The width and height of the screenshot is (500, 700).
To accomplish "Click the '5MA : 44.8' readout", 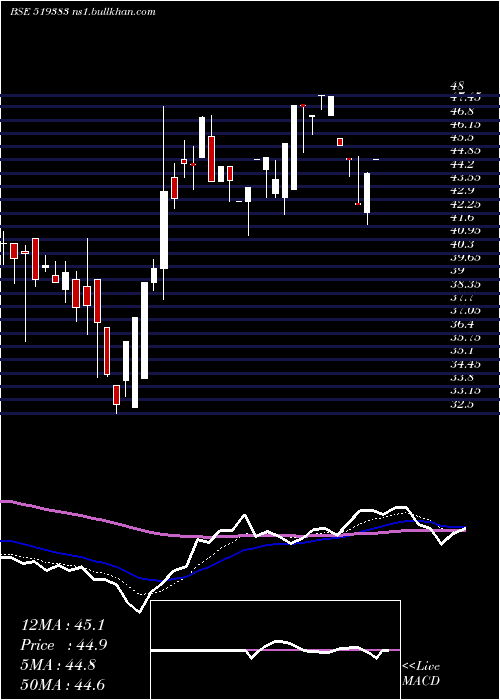I will click(x=58, y=665).
